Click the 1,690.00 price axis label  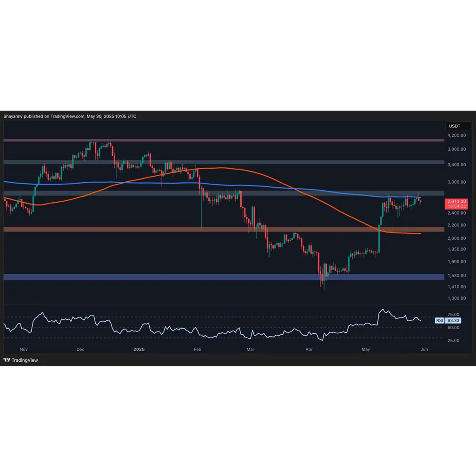click(456, 262)
